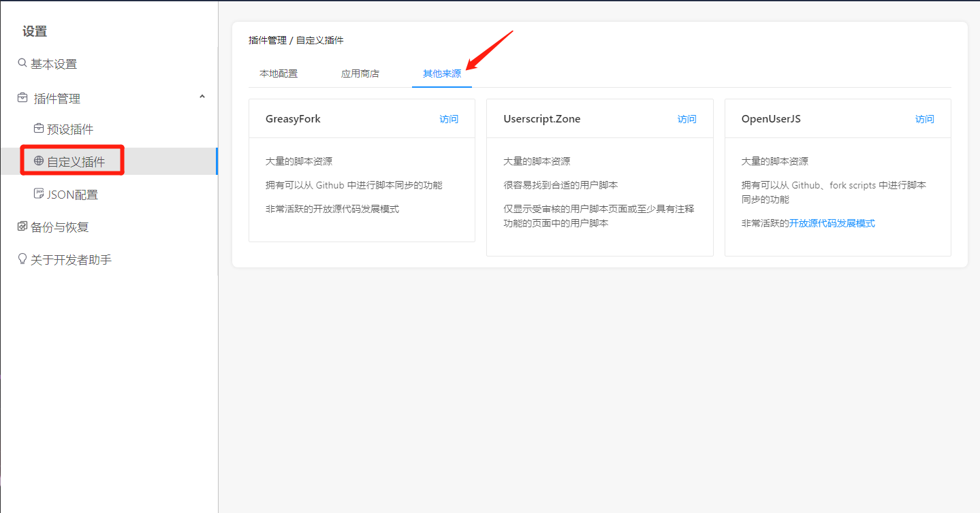The width and height of the screenshot is (980, 513).
Task: Click 访问 link on OpenUserJS card
Action: click(x=925, y=119)
